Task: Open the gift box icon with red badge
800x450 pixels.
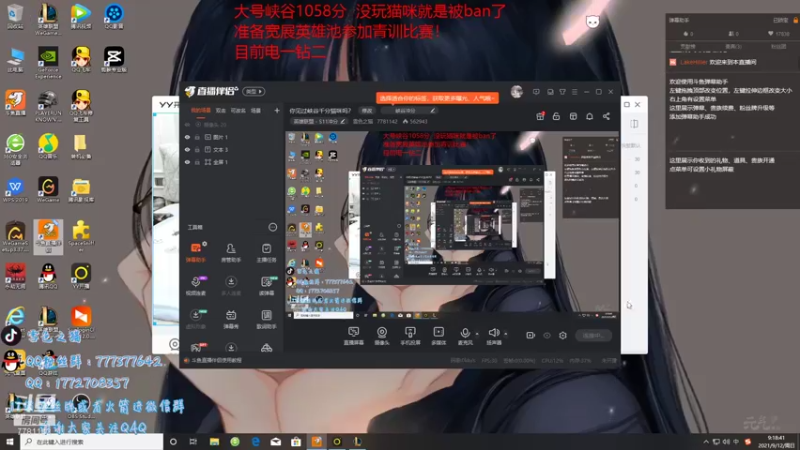Action: tap(540, 116)
